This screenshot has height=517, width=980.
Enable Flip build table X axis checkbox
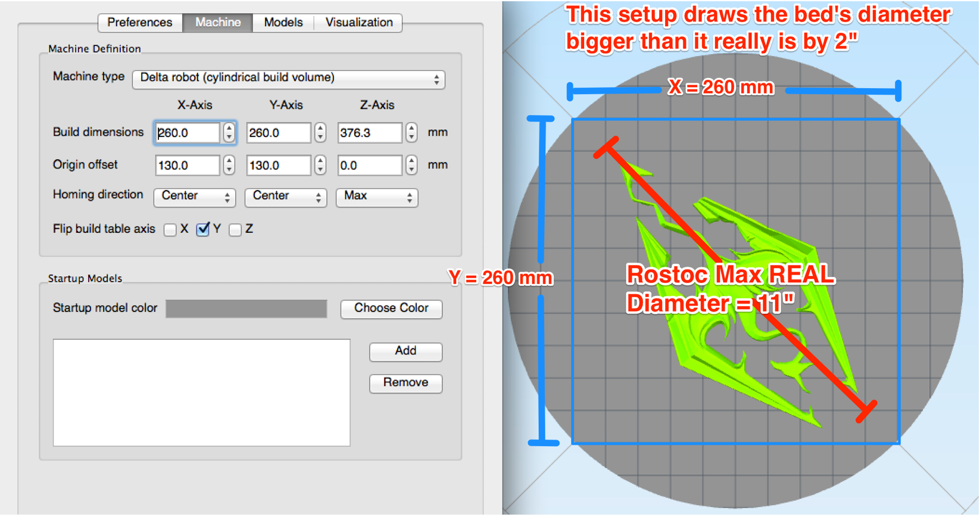[x=170, y=230]
